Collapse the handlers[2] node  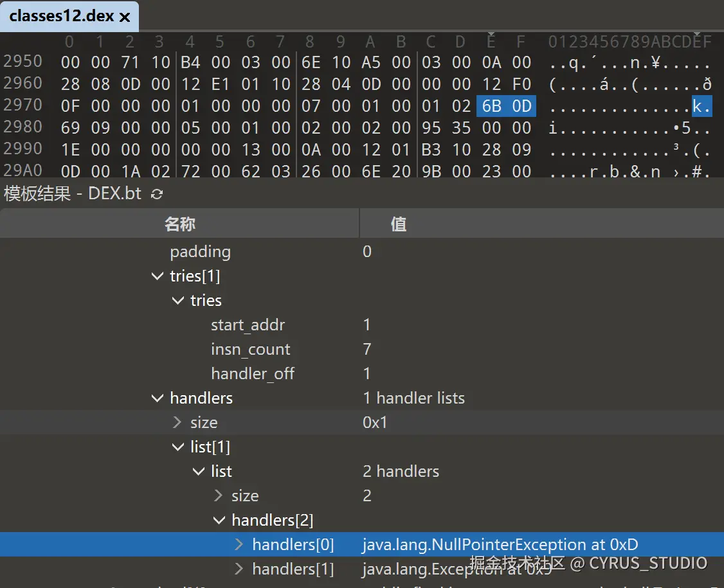tap(219, 520)
